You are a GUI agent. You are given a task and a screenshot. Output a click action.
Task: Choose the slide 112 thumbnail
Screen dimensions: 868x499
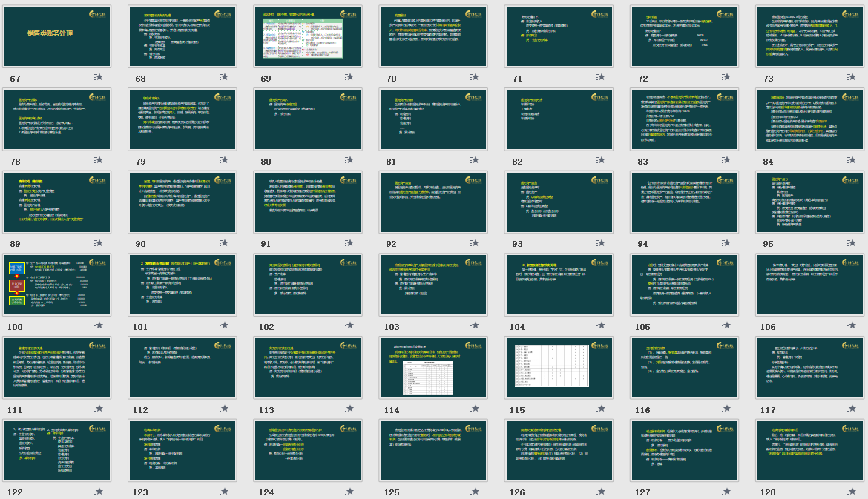183,368
